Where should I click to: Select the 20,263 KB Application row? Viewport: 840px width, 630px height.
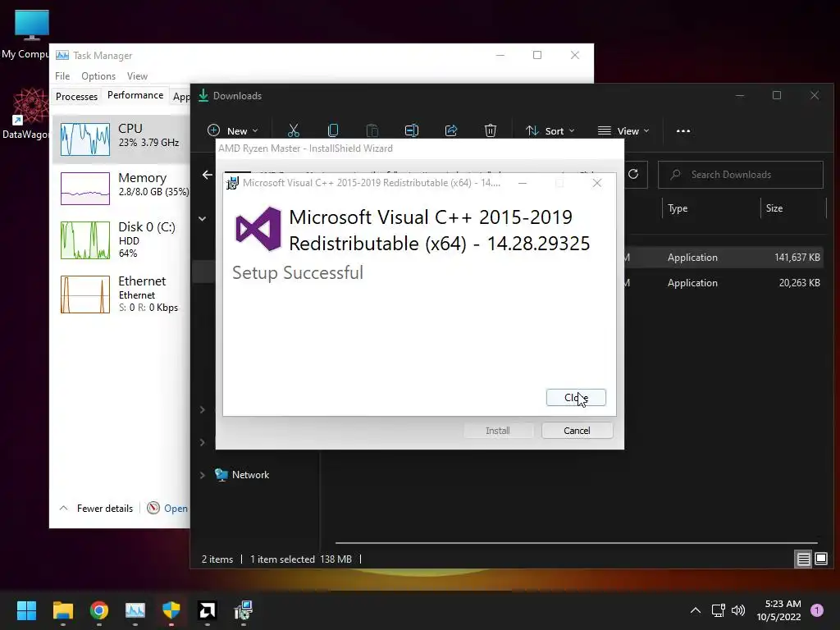point(726,283)
